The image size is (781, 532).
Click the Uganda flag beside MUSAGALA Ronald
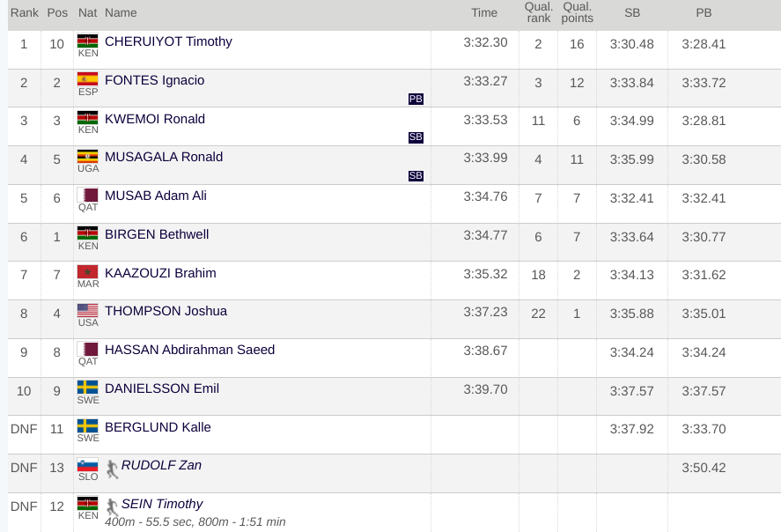[x=88, y=157]
